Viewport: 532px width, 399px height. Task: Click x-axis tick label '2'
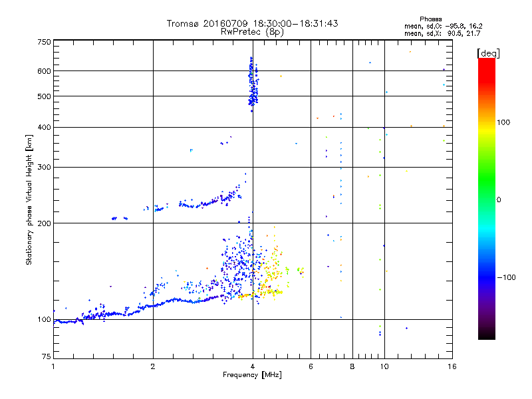(153, 366)
